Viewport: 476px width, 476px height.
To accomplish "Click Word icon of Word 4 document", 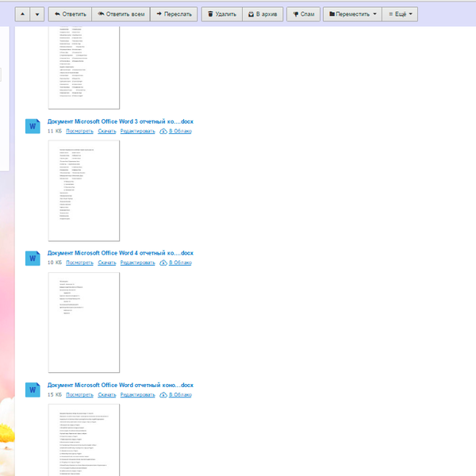I will pos(33,258).
